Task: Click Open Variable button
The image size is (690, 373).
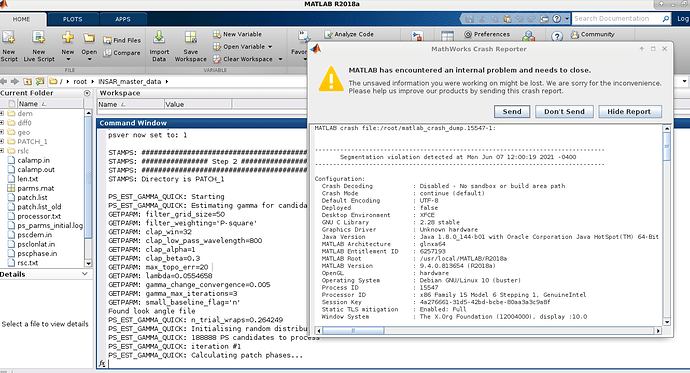Action: pos(239,46)
